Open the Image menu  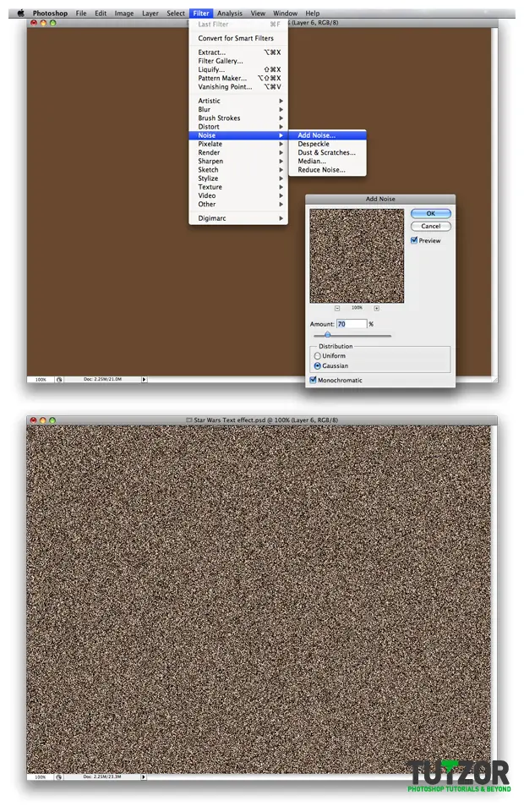coord(124,13)
